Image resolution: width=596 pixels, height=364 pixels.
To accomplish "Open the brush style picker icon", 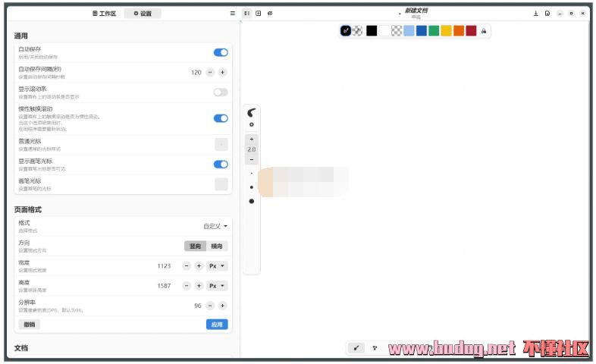I will (x=252, y=112).
